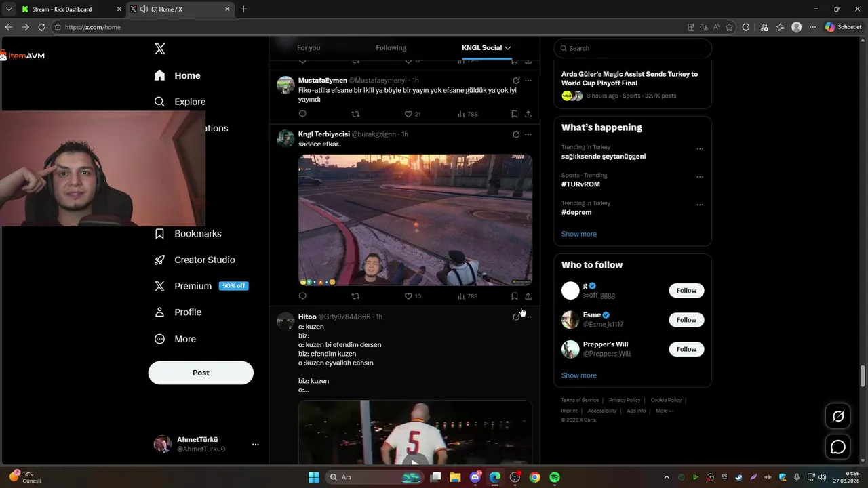Open the Home navigation item
This screenshot has width=868, height=488.
tap(177, 75)
